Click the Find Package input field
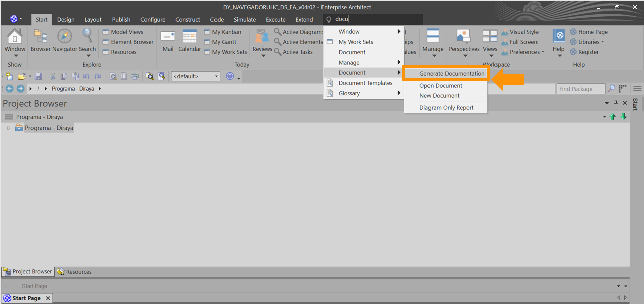 coord(581,89)
